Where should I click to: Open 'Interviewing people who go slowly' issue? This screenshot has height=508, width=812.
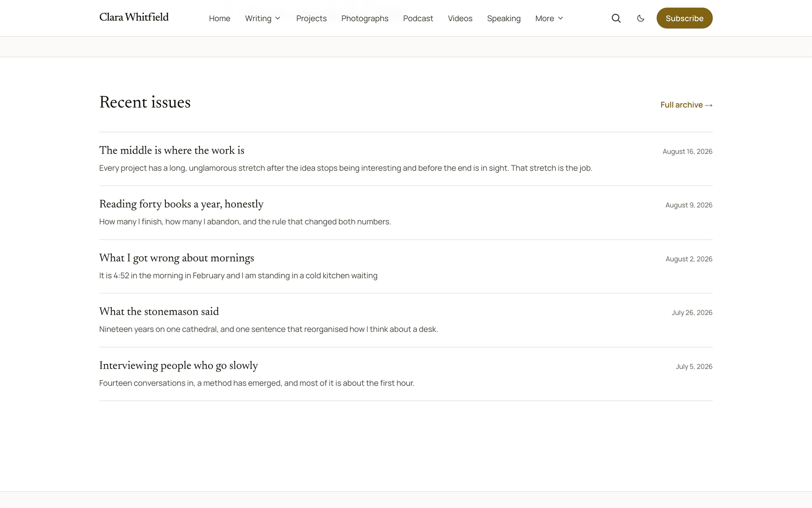click(x=178, y=365)
